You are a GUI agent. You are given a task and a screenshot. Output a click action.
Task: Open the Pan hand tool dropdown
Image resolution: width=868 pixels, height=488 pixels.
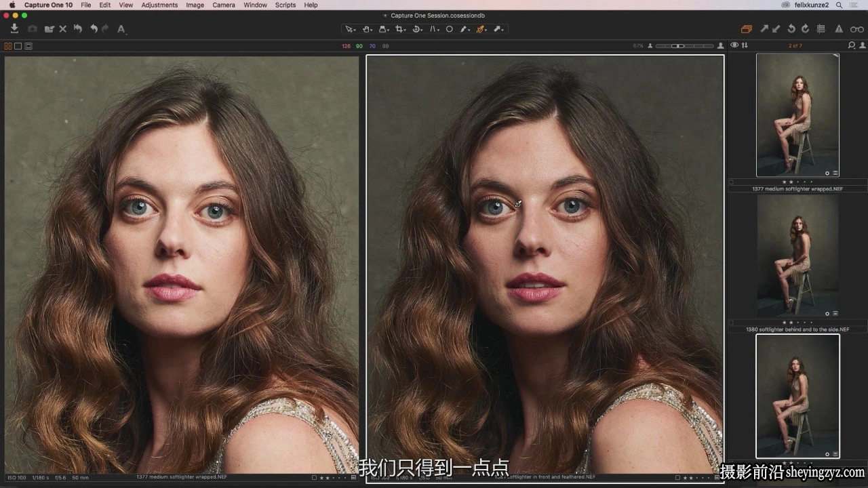[367, 29]
